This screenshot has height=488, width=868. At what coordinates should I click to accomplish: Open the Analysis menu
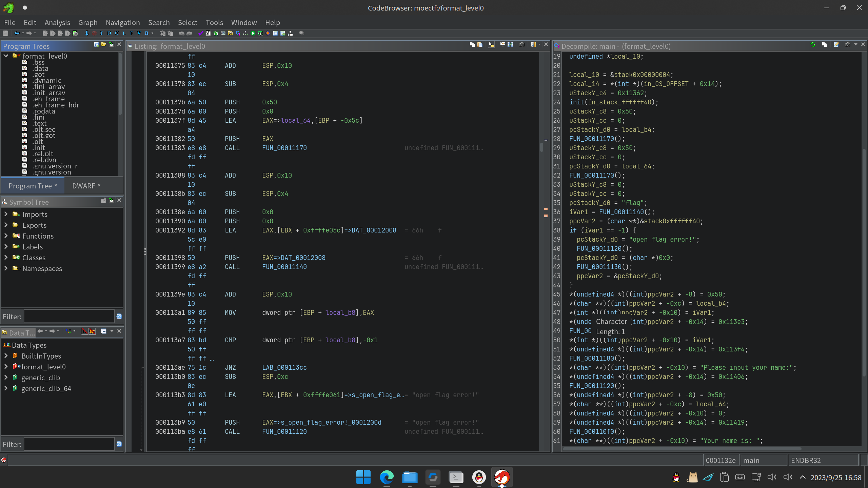57,22
